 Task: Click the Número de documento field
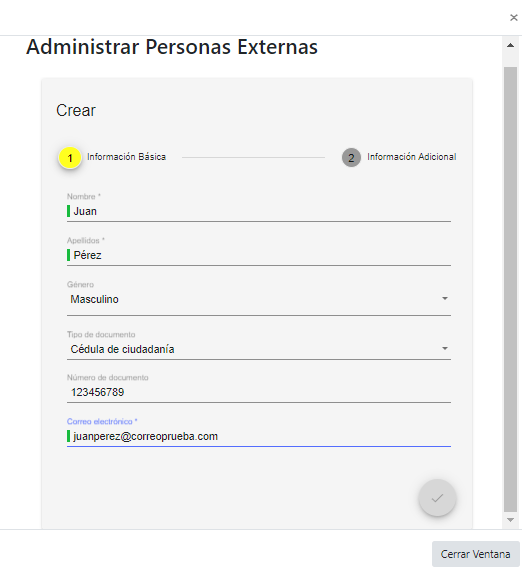259,393
